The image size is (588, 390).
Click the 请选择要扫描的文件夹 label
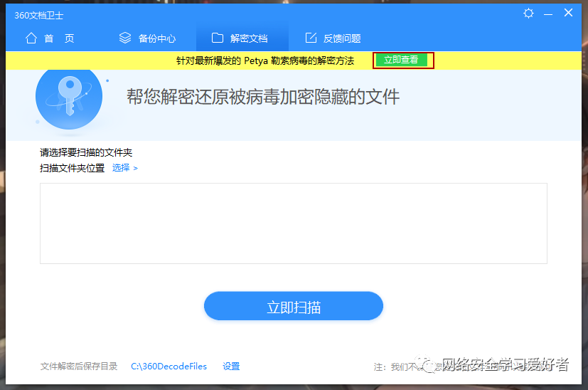coord(86,152)
